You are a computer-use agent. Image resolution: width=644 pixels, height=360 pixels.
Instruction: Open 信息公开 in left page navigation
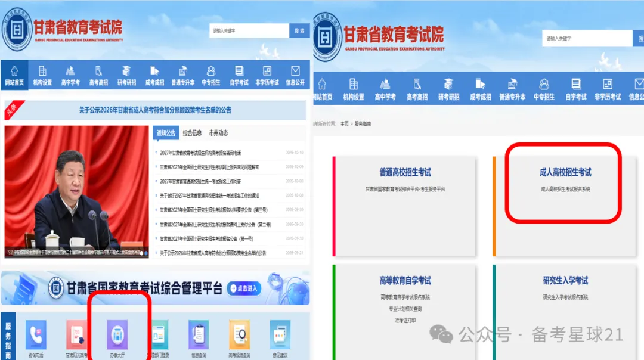[295, 76]
